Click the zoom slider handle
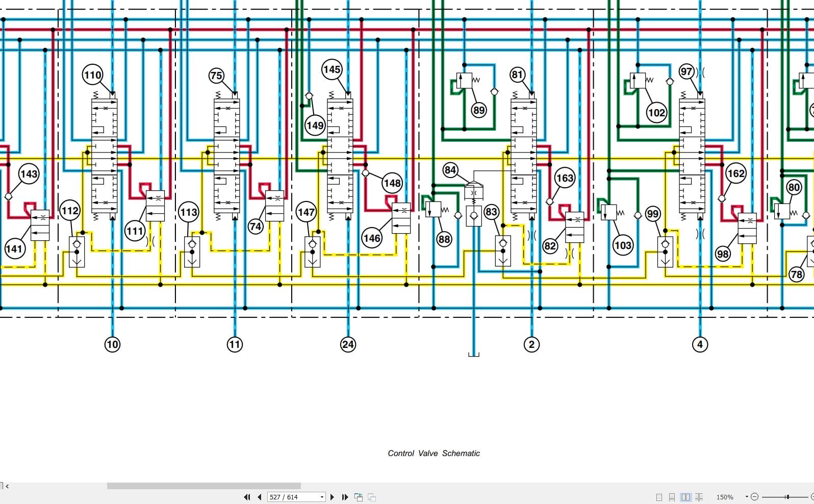The width and height of the screenshot is (814, 504). (x=787, y=497)
